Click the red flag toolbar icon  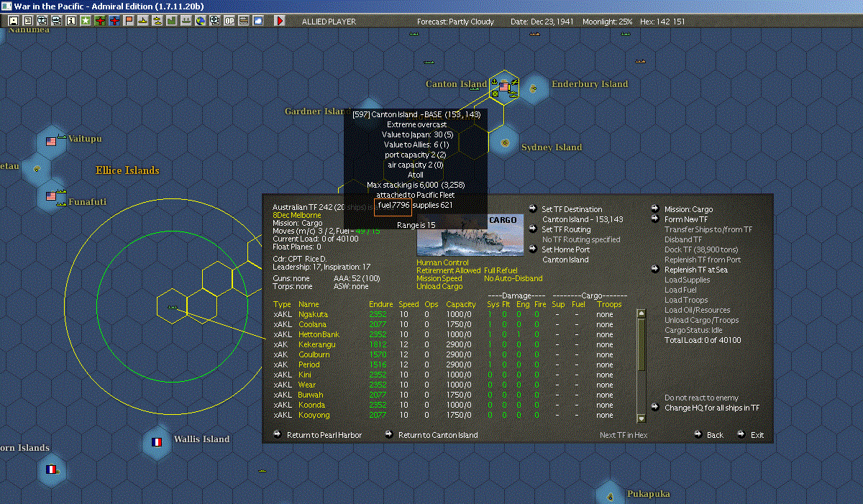(x=129, y=21)
